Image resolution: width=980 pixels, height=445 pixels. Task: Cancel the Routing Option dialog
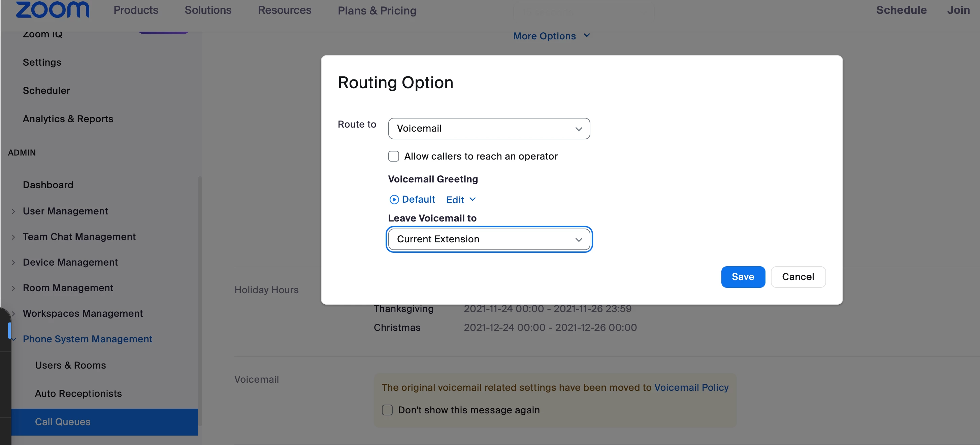click(x=797, y=277)
